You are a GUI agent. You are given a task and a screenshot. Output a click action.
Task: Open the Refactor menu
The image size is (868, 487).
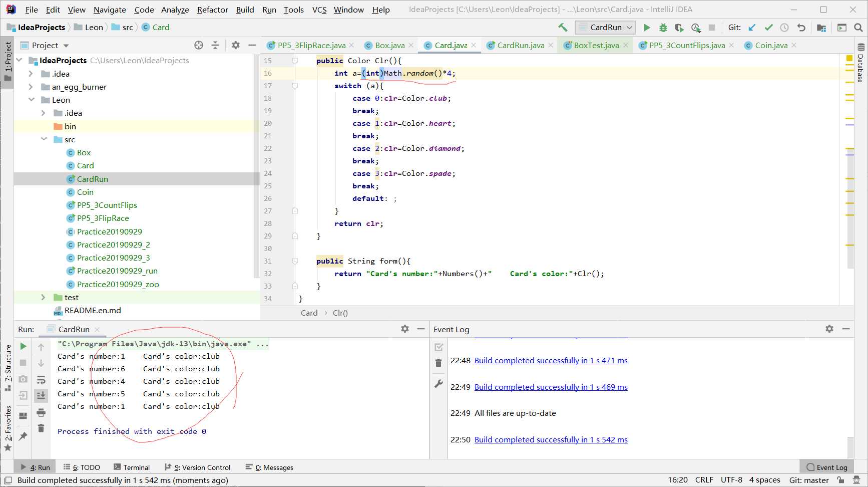tap(212, 10)
